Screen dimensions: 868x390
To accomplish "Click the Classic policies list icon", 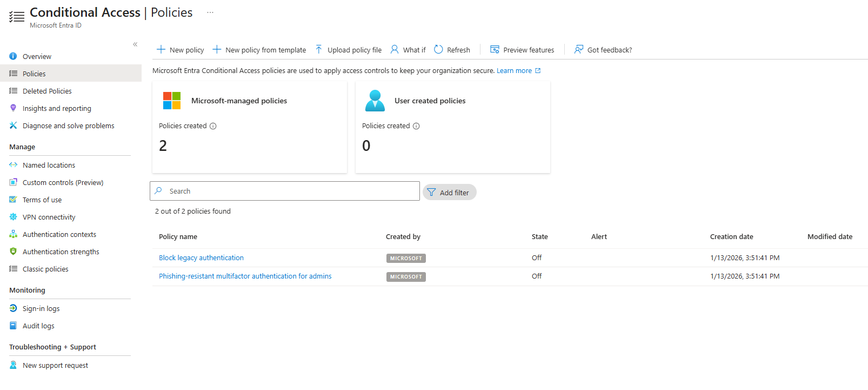I will 13,269.
